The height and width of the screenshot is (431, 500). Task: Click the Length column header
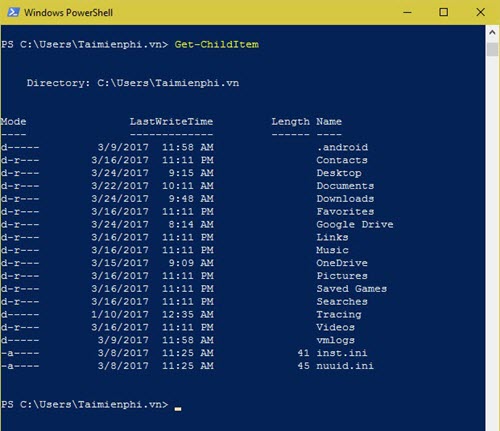[x=290, y=122]
